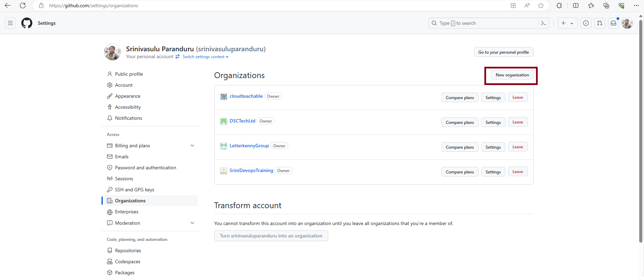Screen dimensions: 644x277
Task: Open the command palette icon
Action: pyautogui.click(x=544, y=23)
